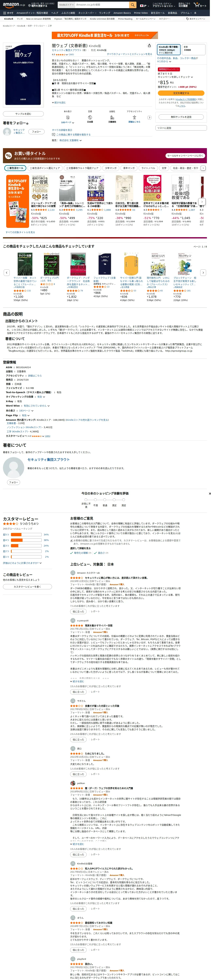Click the right arrow of お買い得 deals carousel
This screenshot has height=980, width=211.
(x=202, y=201)
